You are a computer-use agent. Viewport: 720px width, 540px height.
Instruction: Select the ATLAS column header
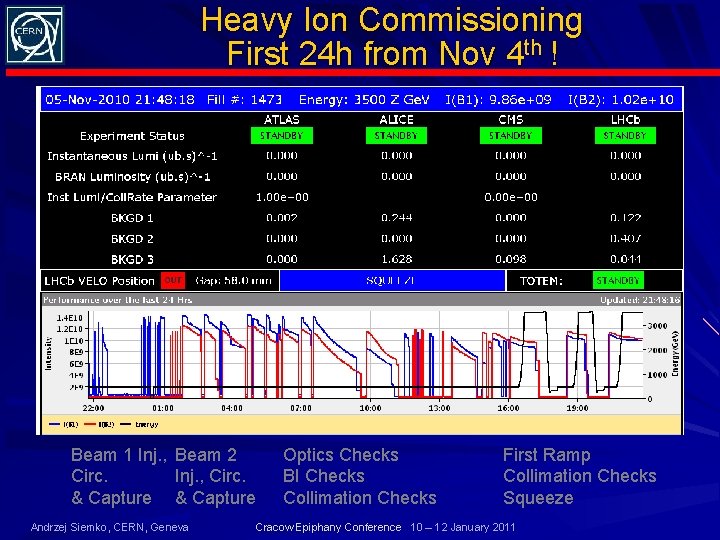[281, 120]
